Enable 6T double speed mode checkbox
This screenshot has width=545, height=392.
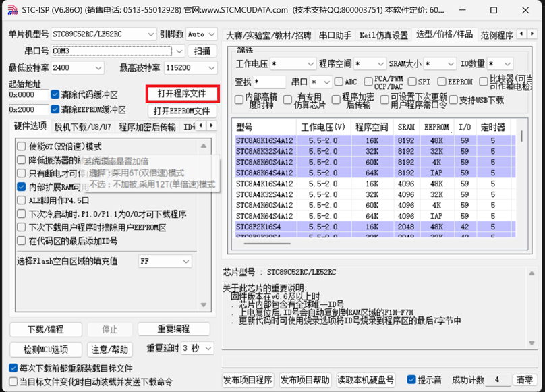(22, 146)
